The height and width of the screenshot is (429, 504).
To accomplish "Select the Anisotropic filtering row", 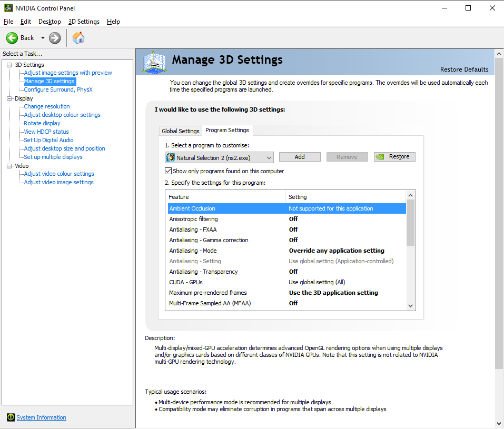I will point(286,219).
